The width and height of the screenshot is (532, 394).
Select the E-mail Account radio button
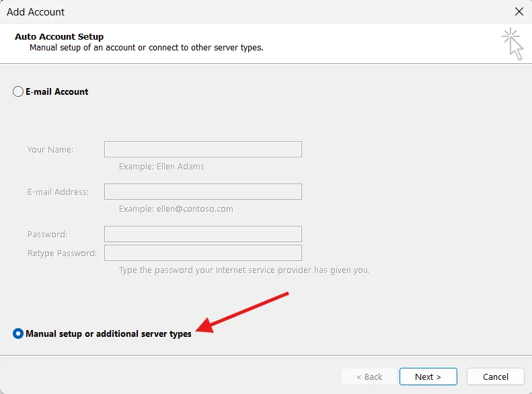(18, 91)
